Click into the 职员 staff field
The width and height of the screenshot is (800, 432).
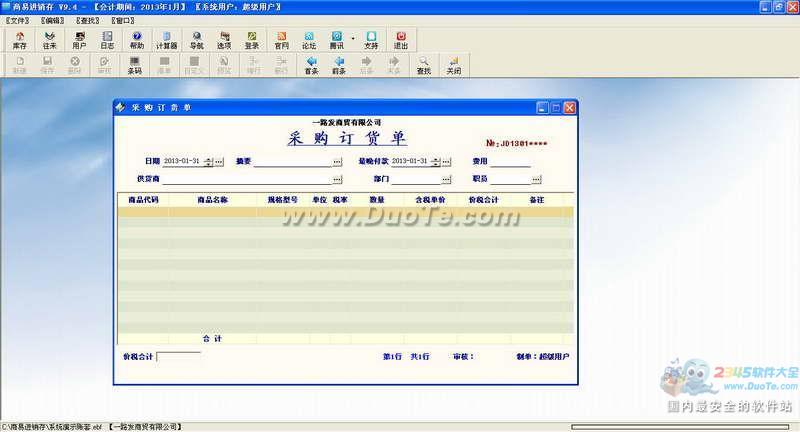(x=511, y=179)
